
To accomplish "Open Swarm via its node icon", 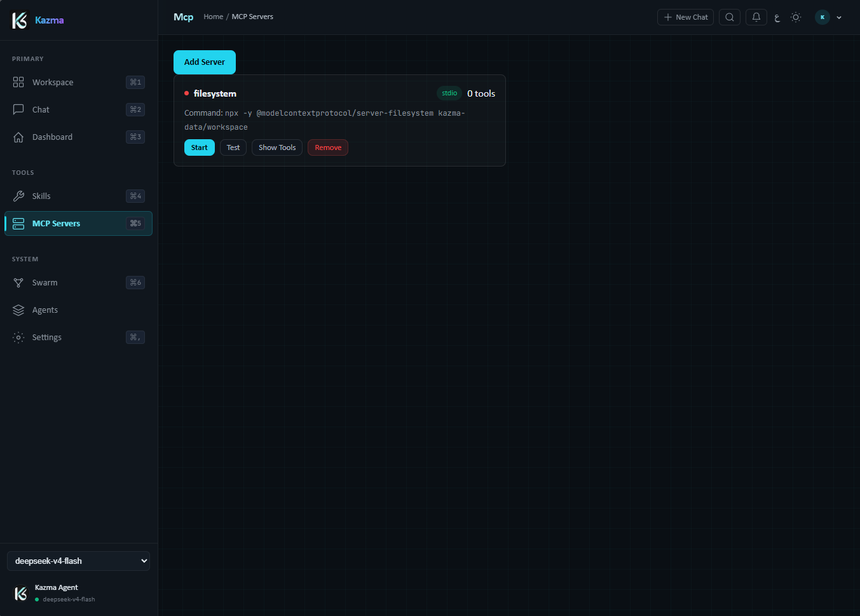I will pos(18,282).
